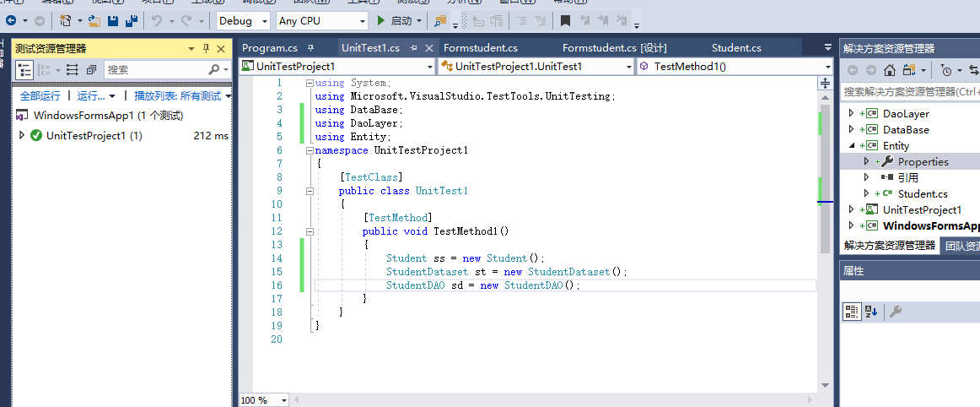Click the editor scroll down arrow
The width and height of the screenshot is (980, 407).
pos(825,385)
